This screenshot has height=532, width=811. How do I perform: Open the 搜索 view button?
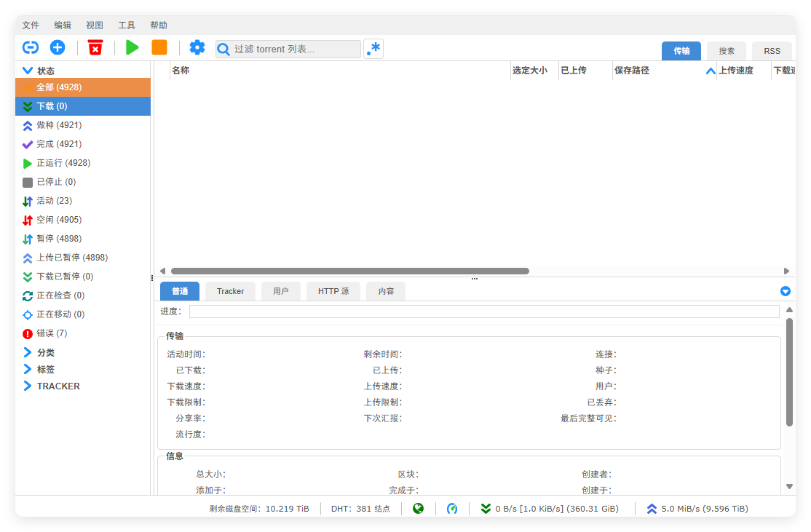726,51
